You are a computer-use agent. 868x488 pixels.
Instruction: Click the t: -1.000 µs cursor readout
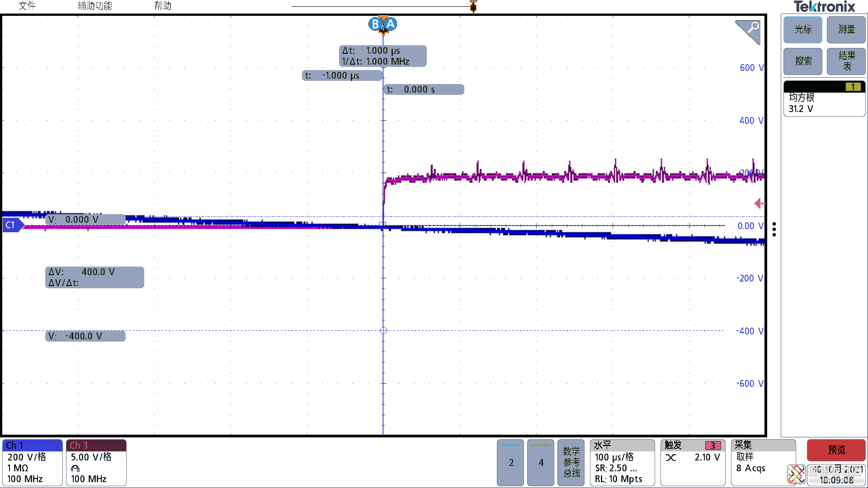(x=342, y=75)
